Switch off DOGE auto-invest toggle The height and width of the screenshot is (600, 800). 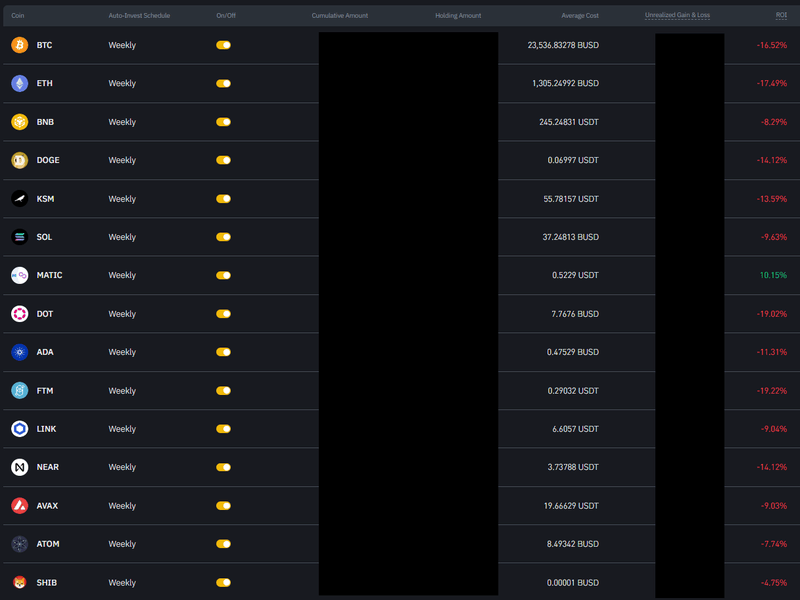(223, 160)
